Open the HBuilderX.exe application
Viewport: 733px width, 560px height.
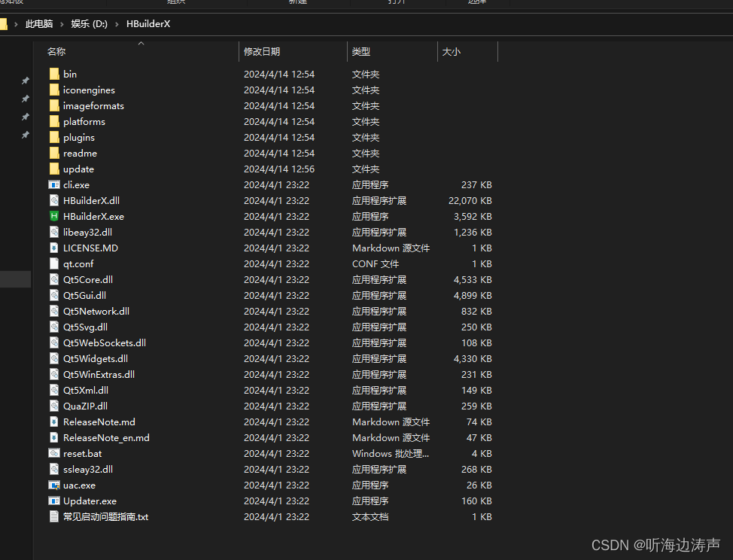click(93, 216)
